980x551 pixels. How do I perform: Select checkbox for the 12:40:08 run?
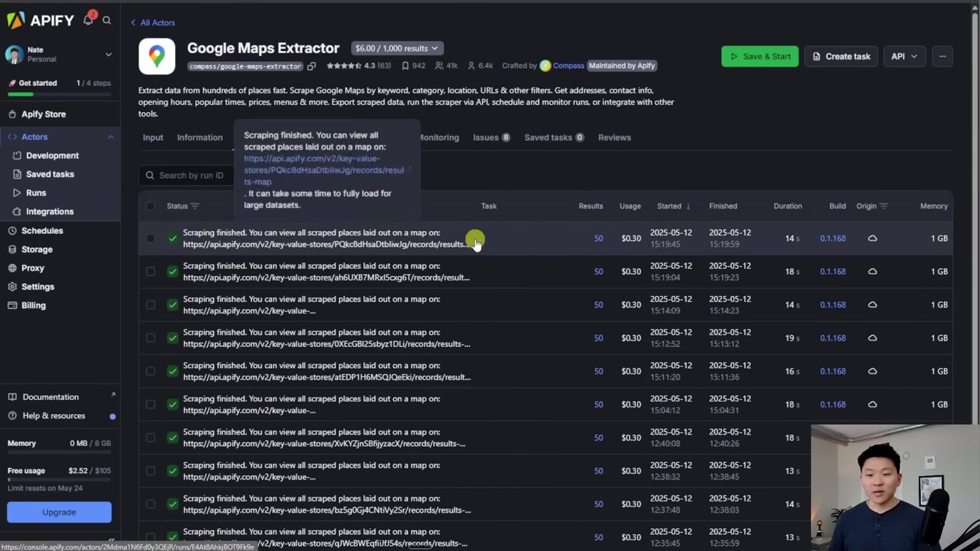(150, 437)
